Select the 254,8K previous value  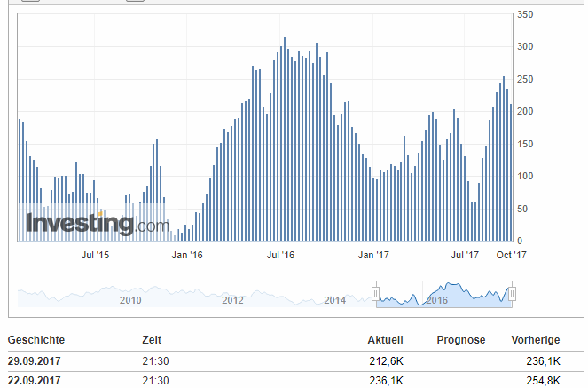point(543,381)
